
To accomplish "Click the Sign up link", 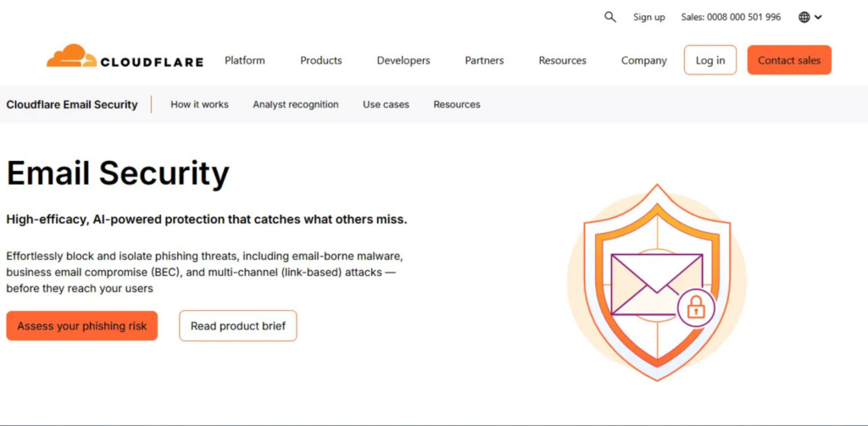I will [649, 17].
